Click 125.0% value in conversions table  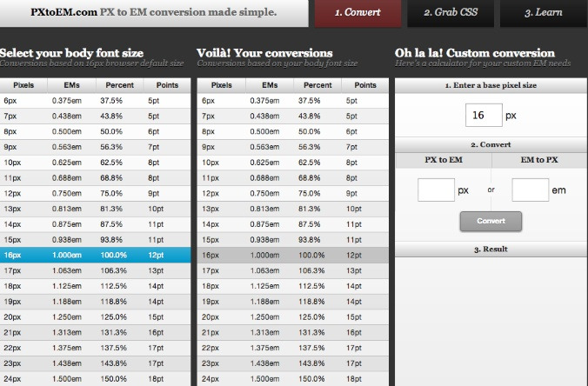coord(311,317)
